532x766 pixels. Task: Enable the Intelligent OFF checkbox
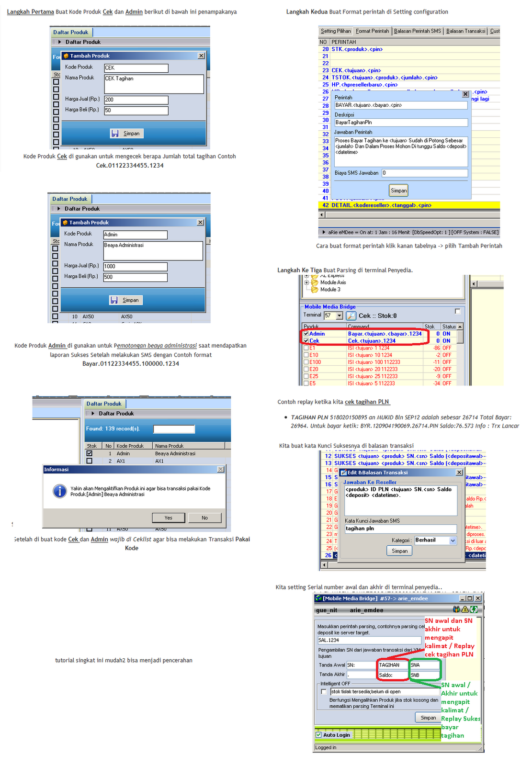coord(324,692)
